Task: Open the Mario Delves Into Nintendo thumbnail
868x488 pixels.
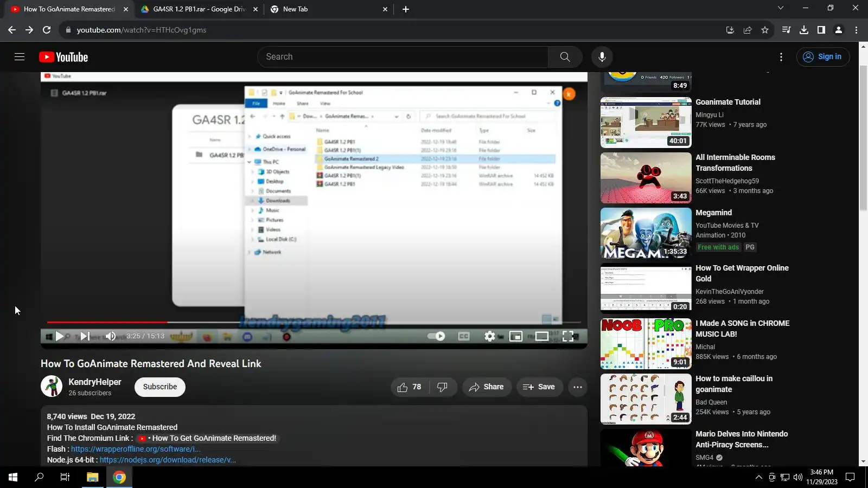Action: (646, 448)
